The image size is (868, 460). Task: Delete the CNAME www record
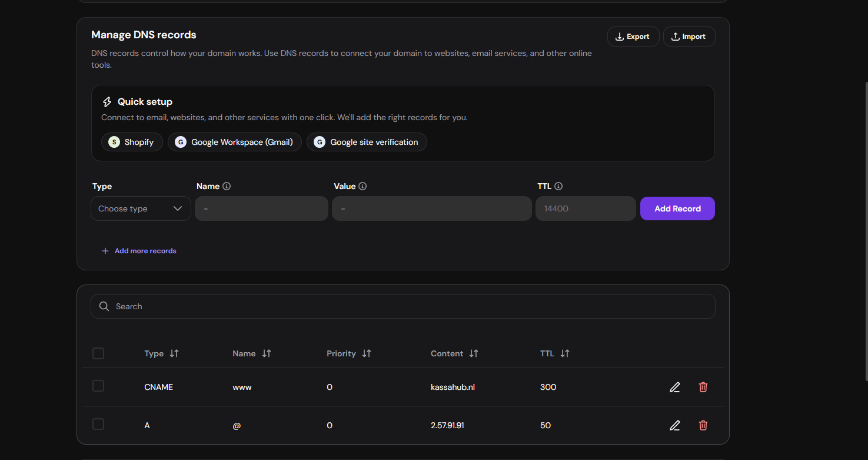pos(703,387)
